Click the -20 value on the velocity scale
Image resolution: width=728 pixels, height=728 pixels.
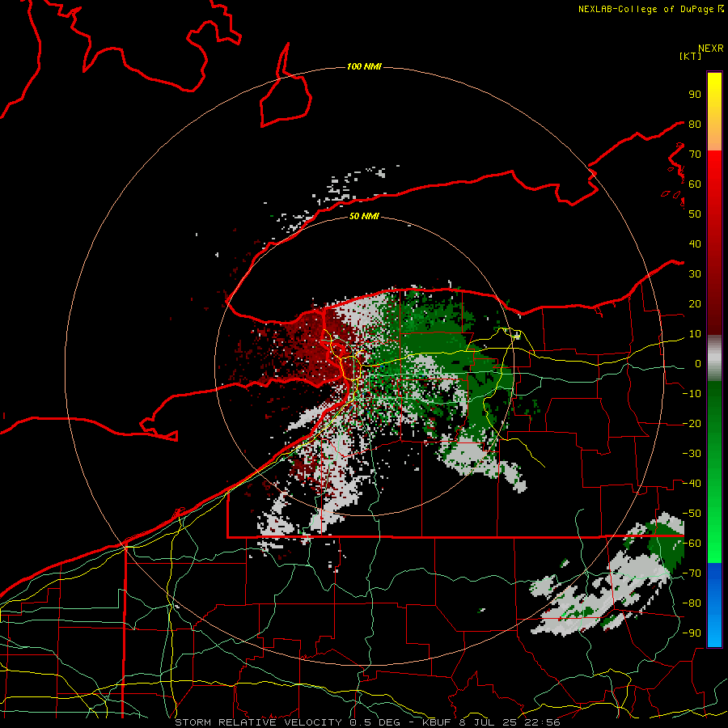[692, 423]
